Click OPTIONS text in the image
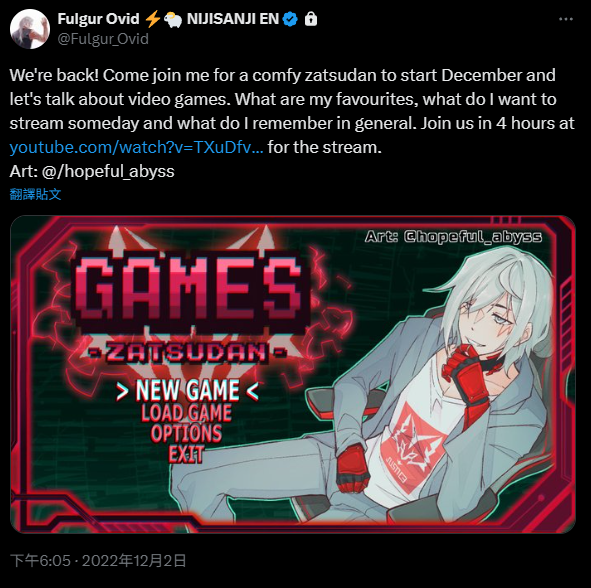Image resolution: width=591 pixels, height=588 pixels. click(186, 433)
